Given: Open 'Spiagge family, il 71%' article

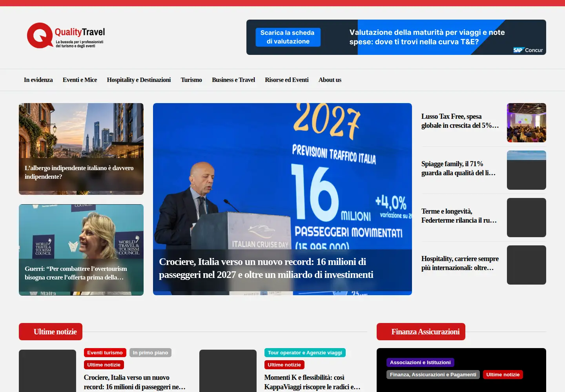Looking at the screenshot, I should click(458, 168).
